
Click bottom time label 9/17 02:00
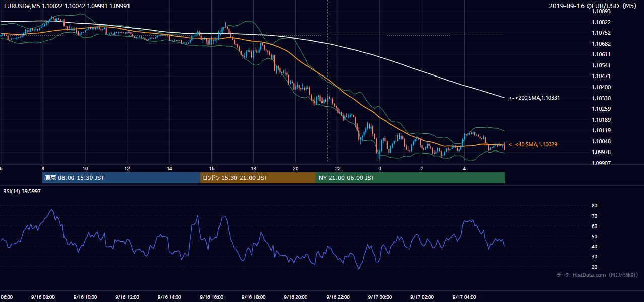(x=422, y=297)
